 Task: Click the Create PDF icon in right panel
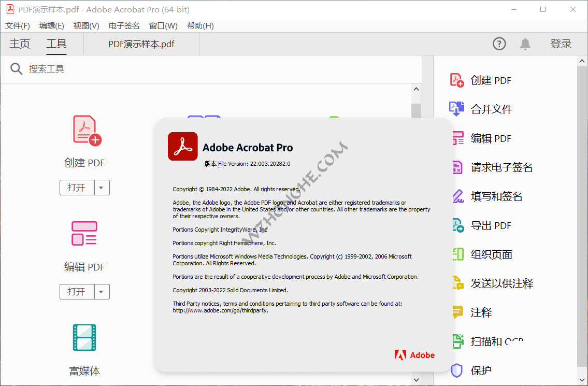456,80
